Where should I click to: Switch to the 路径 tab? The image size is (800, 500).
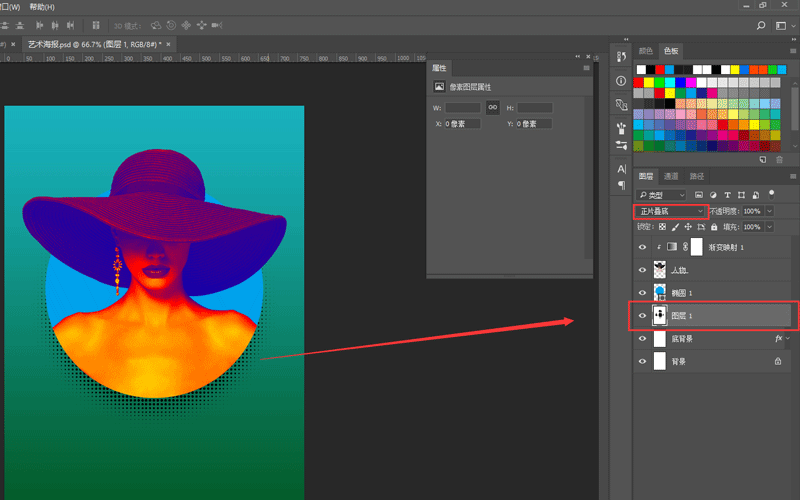pos(696,176)
